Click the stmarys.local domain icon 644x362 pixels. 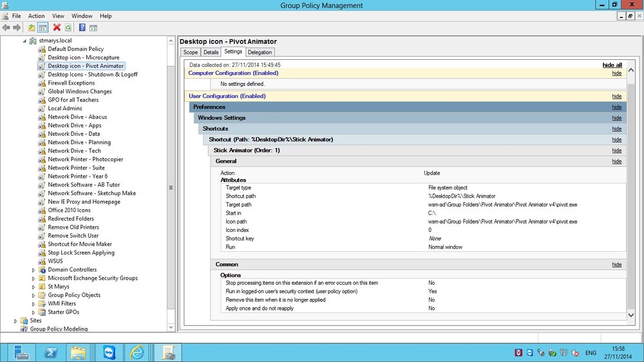[x=33, y=41]
